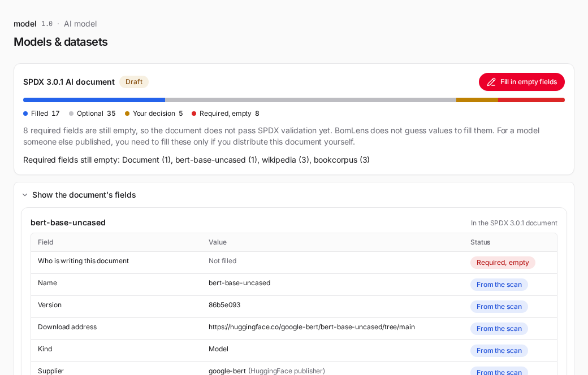Click the amber Your decision progress segment
The height and width of the screenshot is (375, 588).
(x=477, y=100)
